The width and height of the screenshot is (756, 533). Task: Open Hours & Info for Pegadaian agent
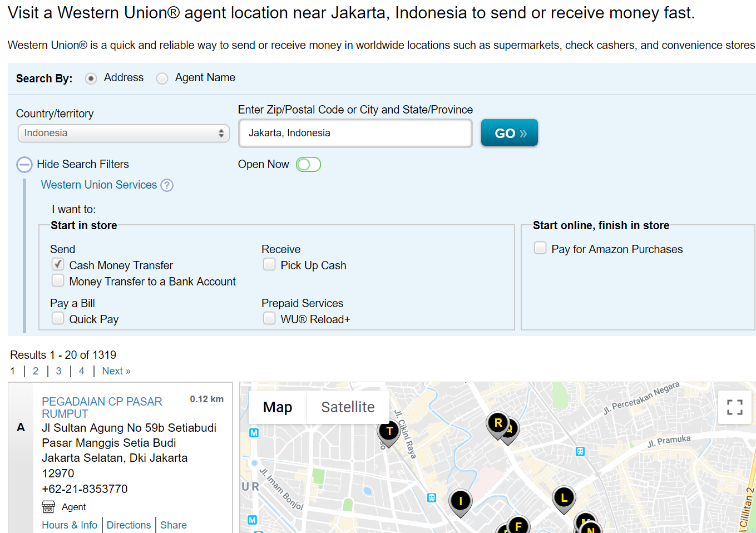coord(70,525)
